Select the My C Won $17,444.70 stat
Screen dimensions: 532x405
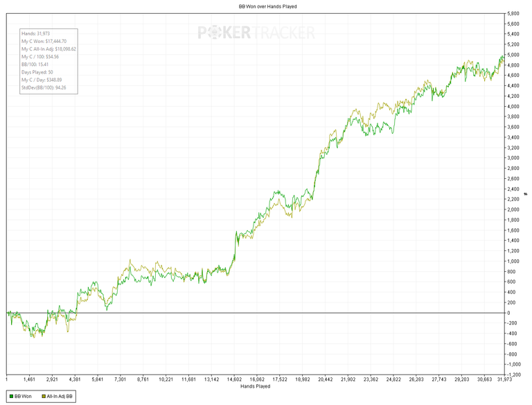pyautogui.click(x=44, y=41)
